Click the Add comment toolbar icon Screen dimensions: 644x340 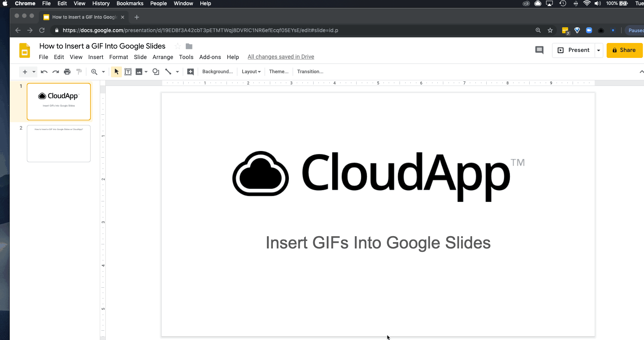pos(190,72)
